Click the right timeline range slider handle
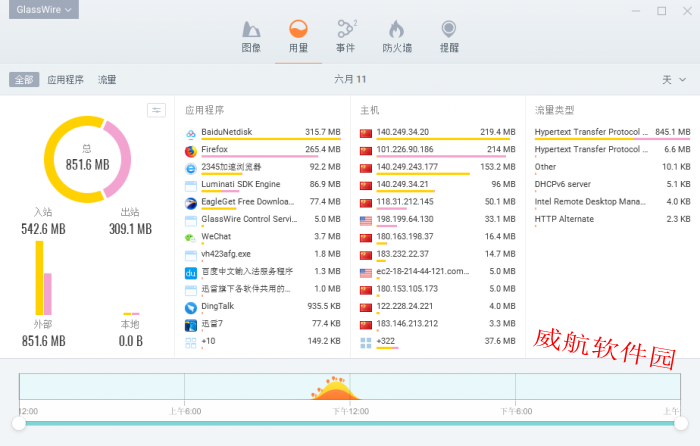This screenshot has height=446, width=700. tap(681, 423)
